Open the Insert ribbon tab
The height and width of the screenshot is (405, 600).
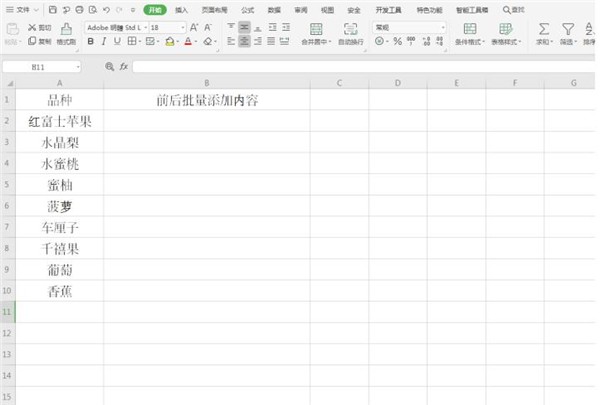pyautogui.click(x=181, y=10)
